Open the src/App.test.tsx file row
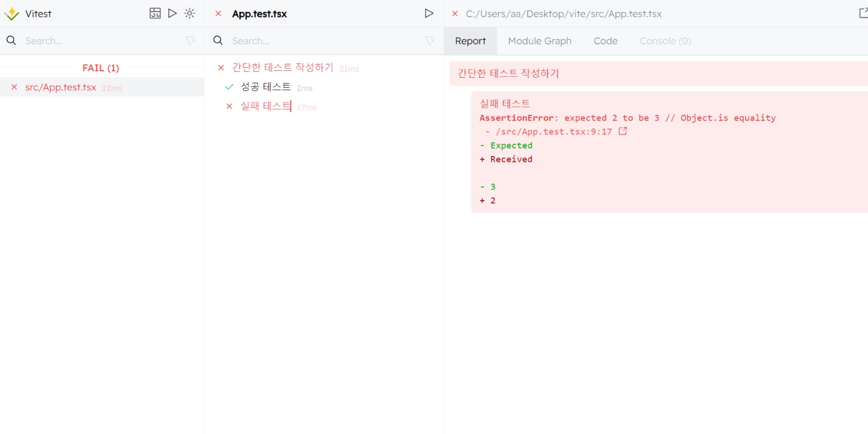The width and height of the screenshot is (868, 434). tap(102, 87)
